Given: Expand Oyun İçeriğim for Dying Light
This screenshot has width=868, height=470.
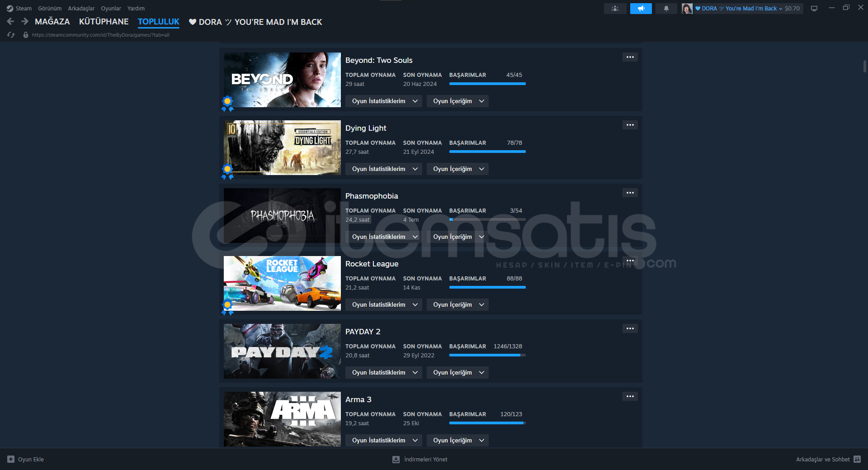Looking at the screenshot, I should [458, 169].
